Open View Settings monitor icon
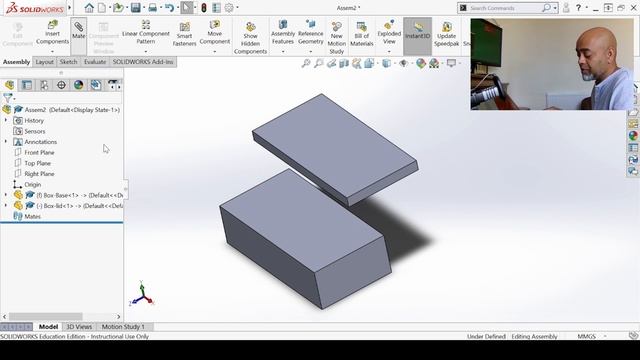The image size is (640, 360). coord(451,63)
